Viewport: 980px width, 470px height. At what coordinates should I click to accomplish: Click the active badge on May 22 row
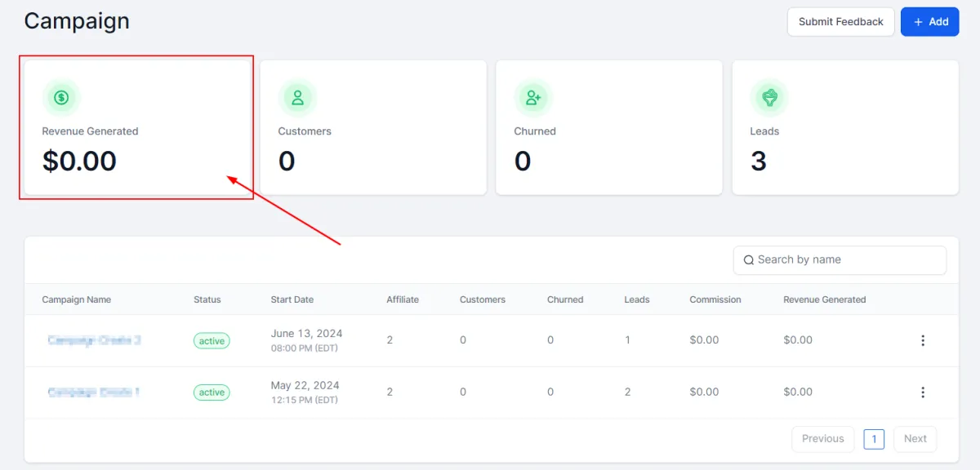click(212, 392)
